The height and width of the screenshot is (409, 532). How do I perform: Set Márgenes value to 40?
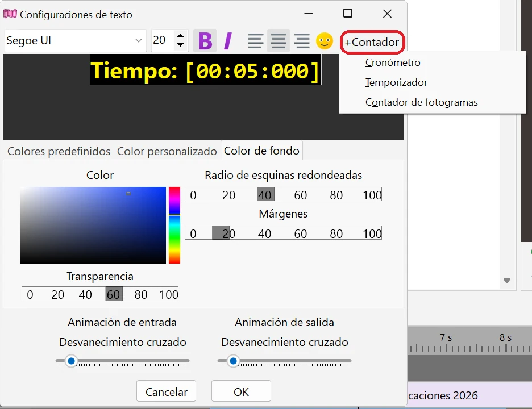[x=265, y=233]
